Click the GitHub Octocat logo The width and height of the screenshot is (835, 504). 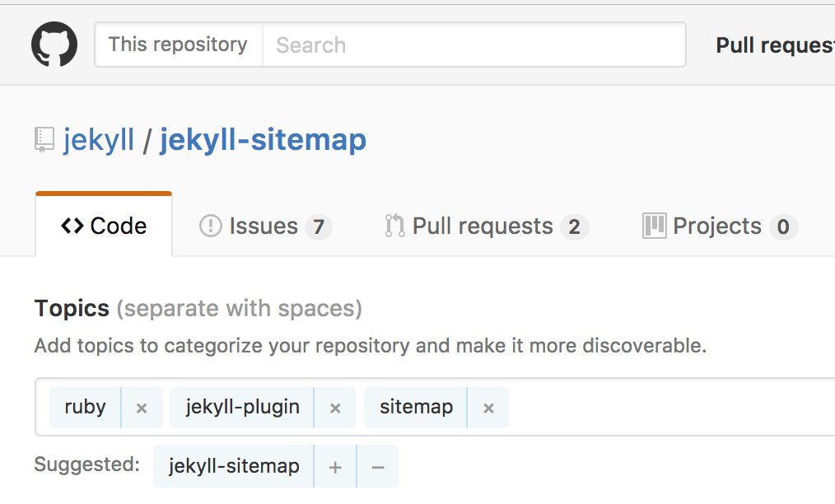click(54, 44)
